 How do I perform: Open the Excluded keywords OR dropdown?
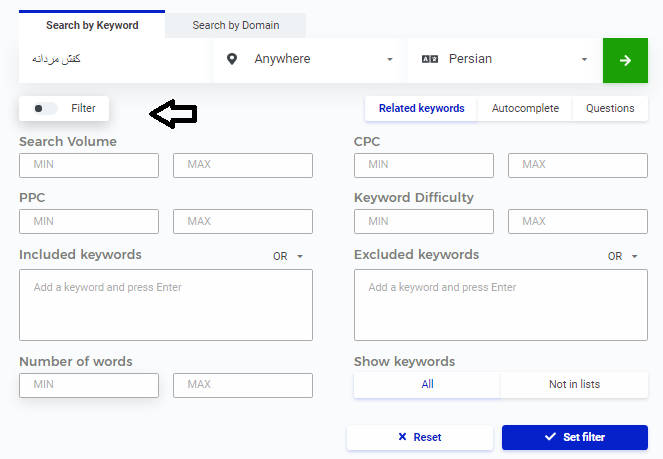point(622,256)
